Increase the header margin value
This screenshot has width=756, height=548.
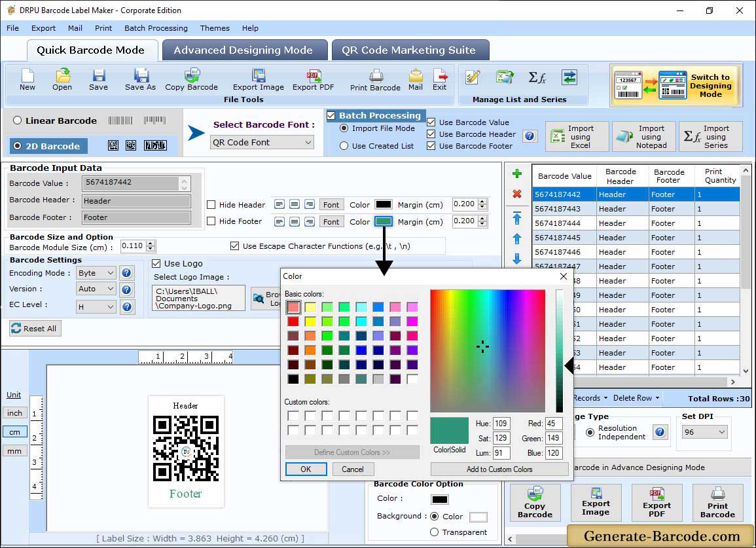[482, 201]
